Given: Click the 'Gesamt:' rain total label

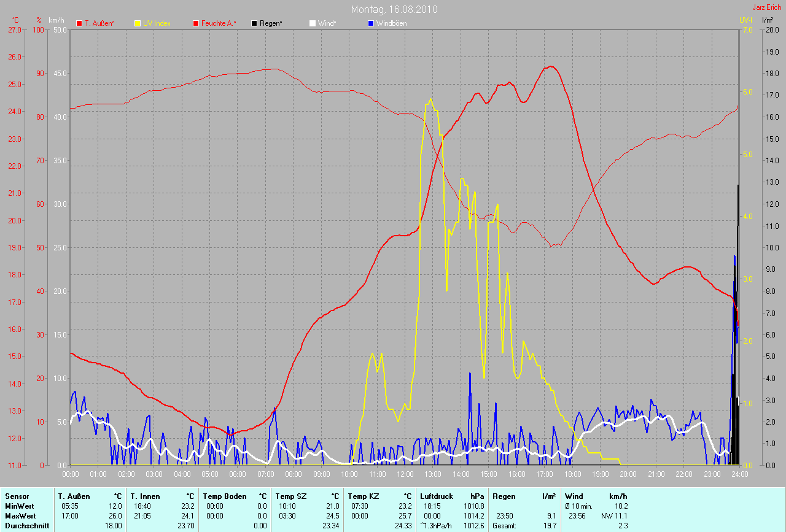Looking at the screenshot, I should [505, 526].
